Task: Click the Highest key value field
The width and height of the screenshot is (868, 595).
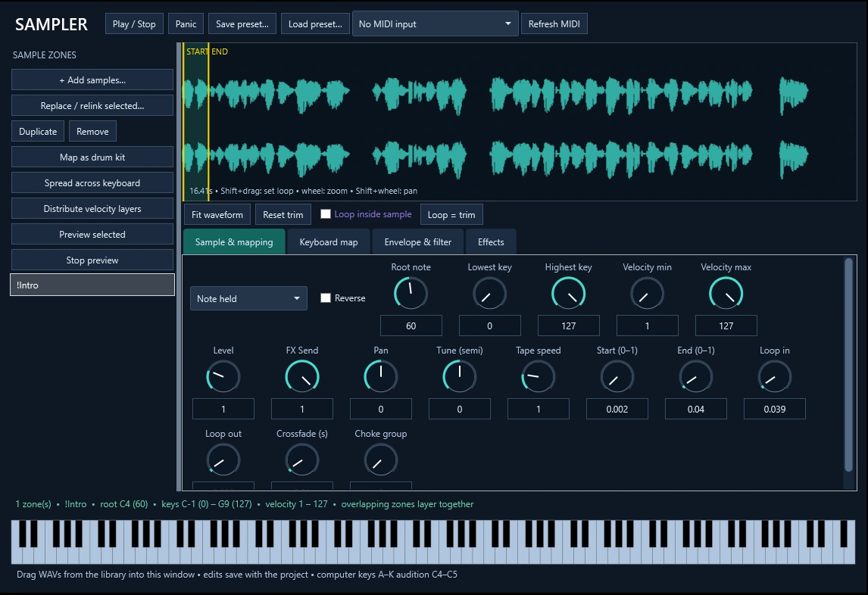Action: [x=569, y=326]
